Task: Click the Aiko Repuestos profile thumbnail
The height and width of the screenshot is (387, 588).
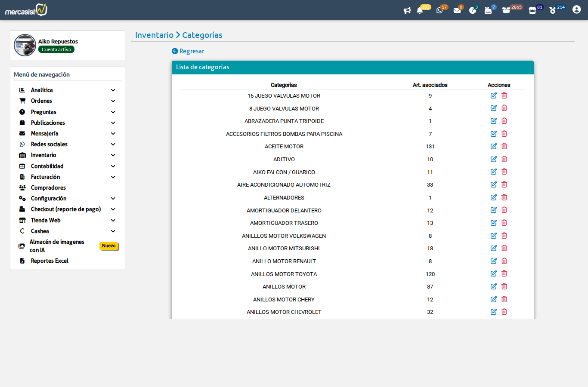Action: (25, 45)
